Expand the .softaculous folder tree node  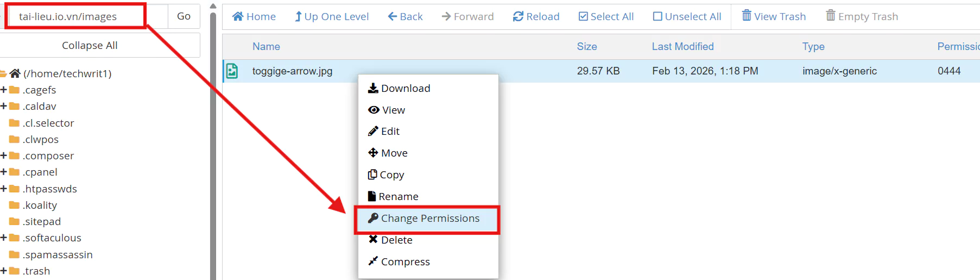click(4, 238)
